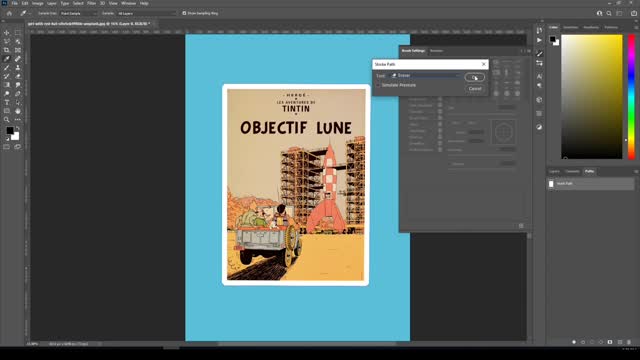Switch to the Layers tab

click(x=554, y=171)
